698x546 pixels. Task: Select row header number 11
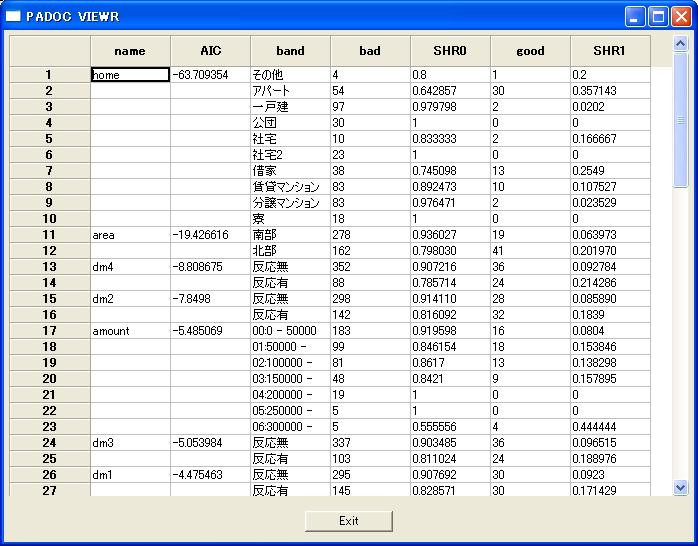tap(49, 235)
